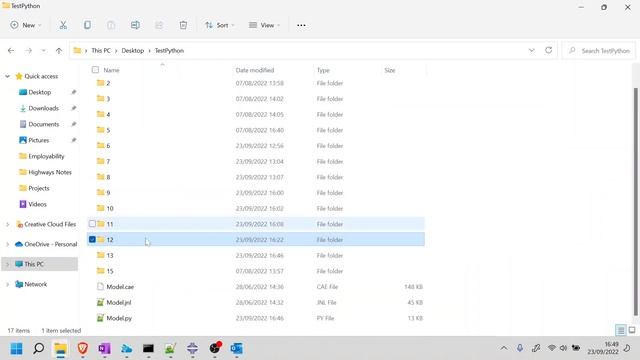
Task: Open the Windows Start menu
Action: (16, 349)
